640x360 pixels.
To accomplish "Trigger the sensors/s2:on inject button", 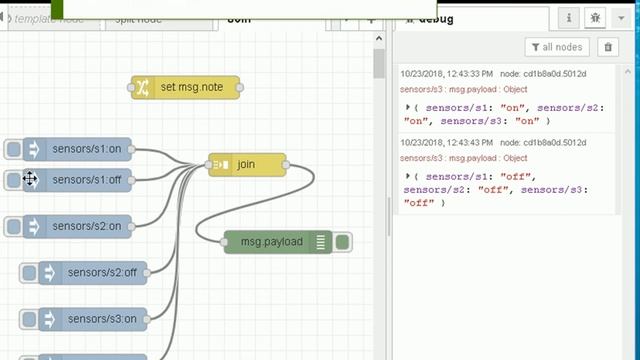I will (13, 227).
